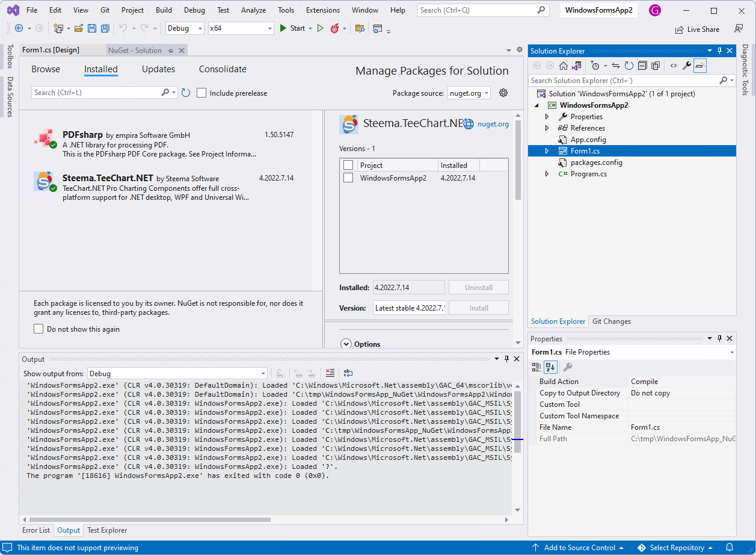Expand the Program.cs node arrow
756x555 pixels.
click(547, 174)
